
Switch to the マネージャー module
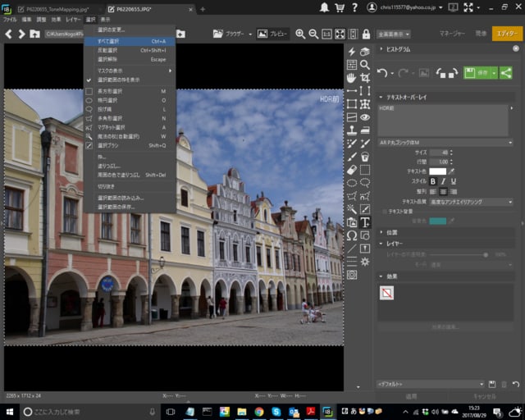click(451, 34)
